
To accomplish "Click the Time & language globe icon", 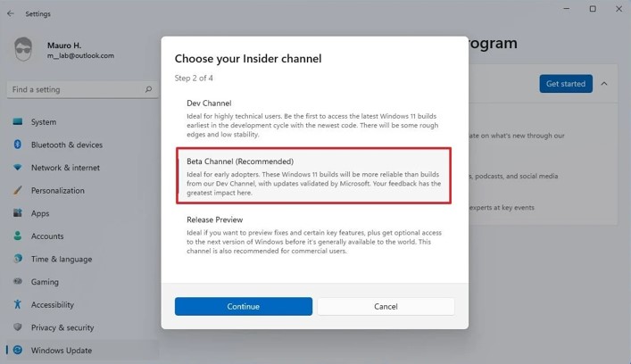I will click(17, 259).
